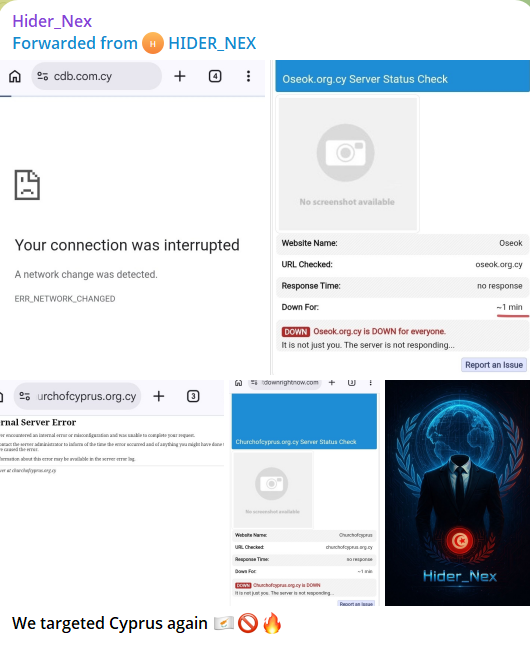The image size is (530, 653).
Task: Open the HIDER_NEX forwarded channel link
Action: (212, 43)
